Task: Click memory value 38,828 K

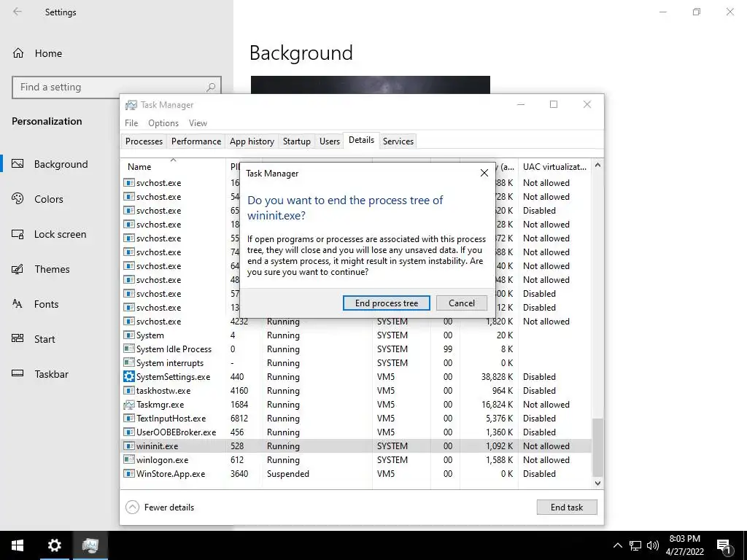Action: (x=497, y=377)
